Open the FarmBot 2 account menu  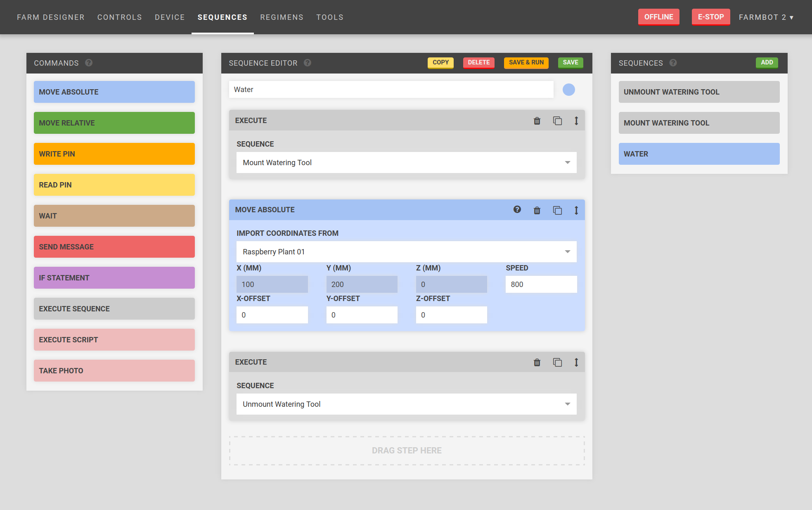766,17
